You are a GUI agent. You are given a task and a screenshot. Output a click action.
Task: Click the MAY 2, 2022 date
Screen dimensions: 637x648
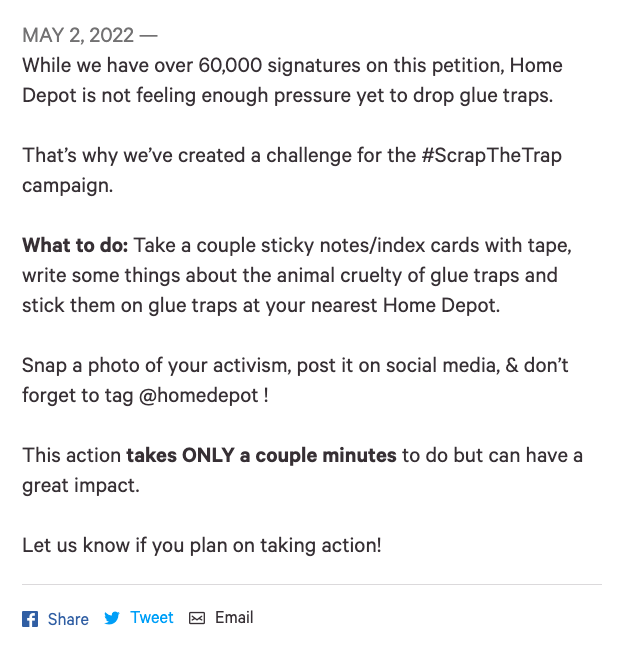pos(78,36)
